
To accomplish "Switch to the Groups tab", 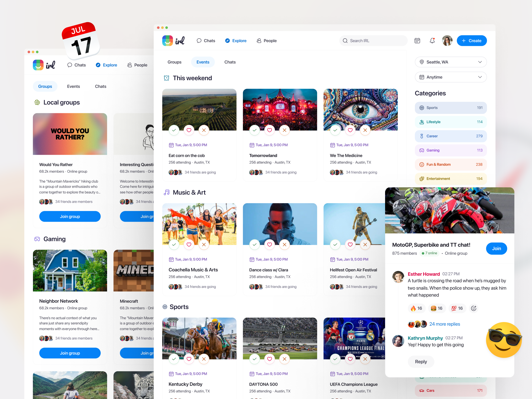I will (174, 62).
